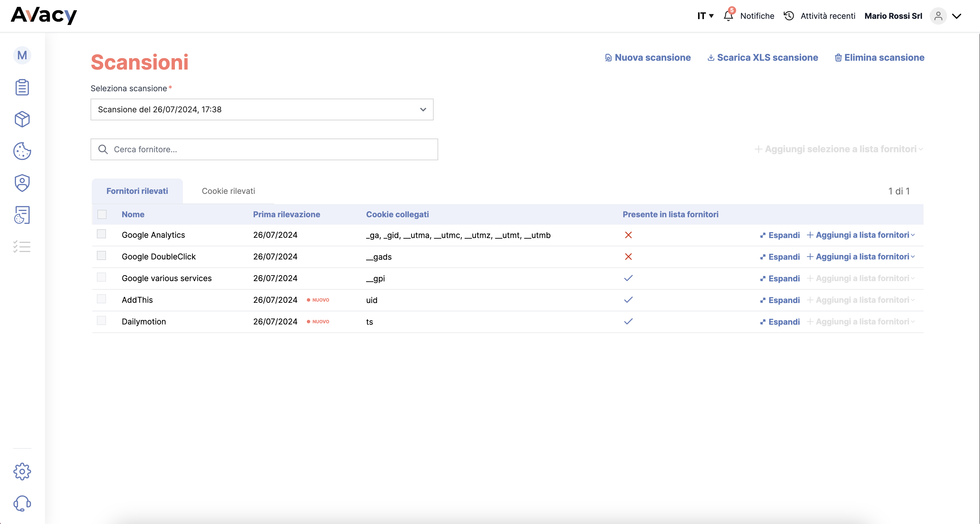Open Aggiungi a lista fornitori for Google various services
The height and width of the screenshot is (524, 980).
[x=861, y=278]
